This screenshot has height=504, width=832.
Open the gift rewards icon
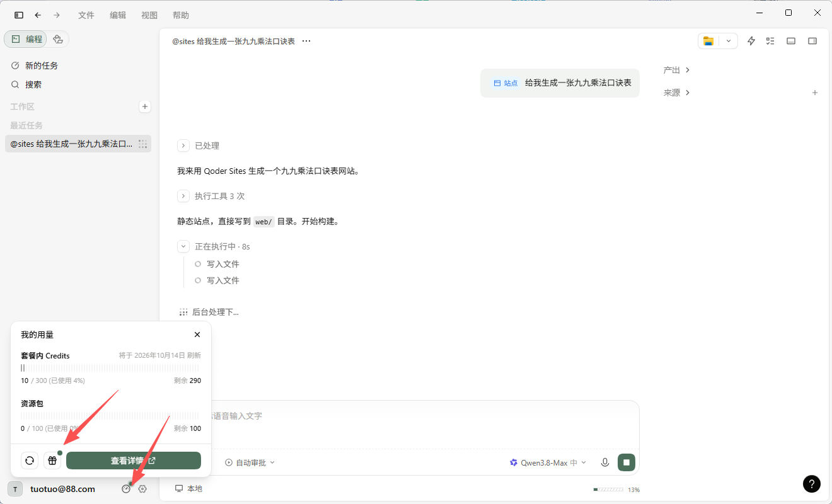click(x=52, y=461)
